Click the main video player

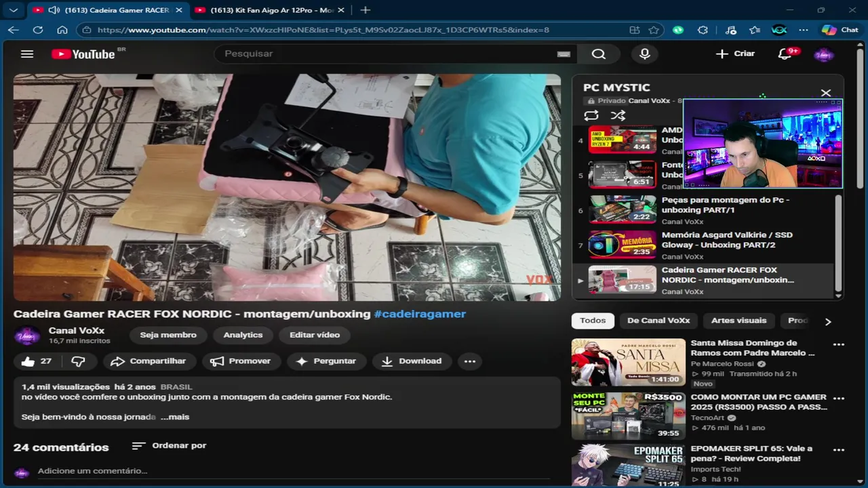287,187
